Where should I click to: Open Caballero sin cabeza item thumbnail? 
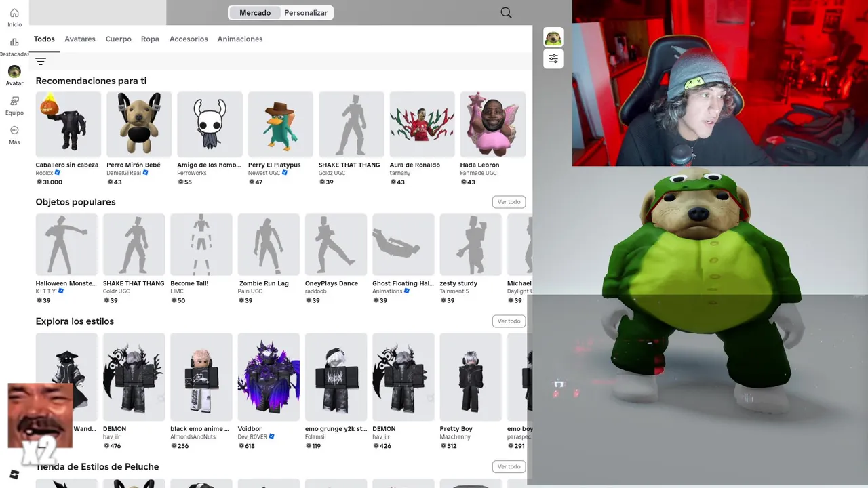[68, 124]
